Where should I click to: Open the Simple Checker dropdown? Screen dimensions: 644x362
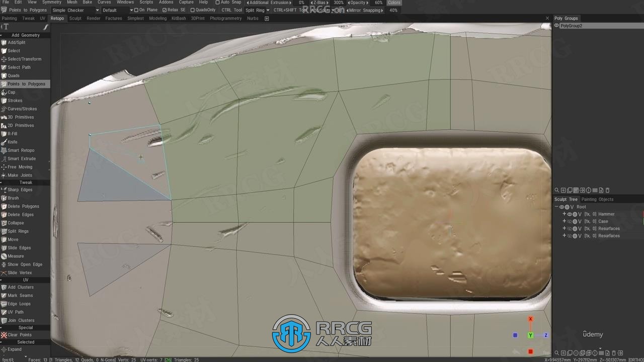[x=75, y=10]
